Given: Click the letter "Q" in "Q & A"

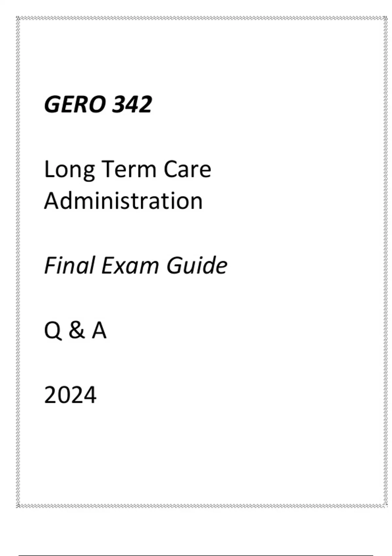Looking at the screenshot, I should (x=53, y=331).
